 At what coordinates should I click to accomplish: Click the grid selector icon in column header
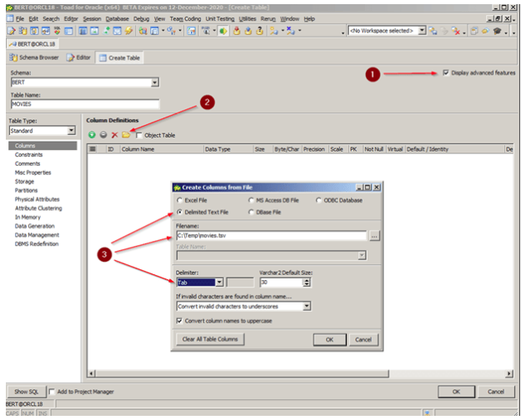pyautogui.click(x=93, y=149)
